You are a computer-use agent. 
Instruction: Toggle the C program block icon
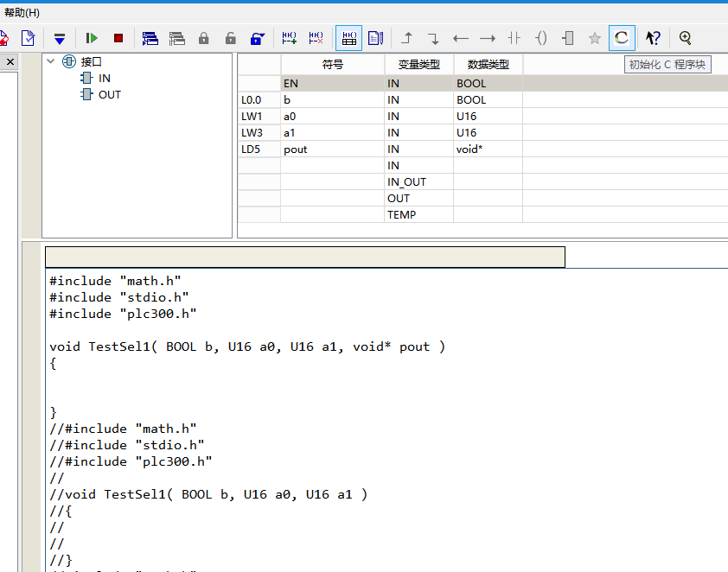(x=622, y=38)
